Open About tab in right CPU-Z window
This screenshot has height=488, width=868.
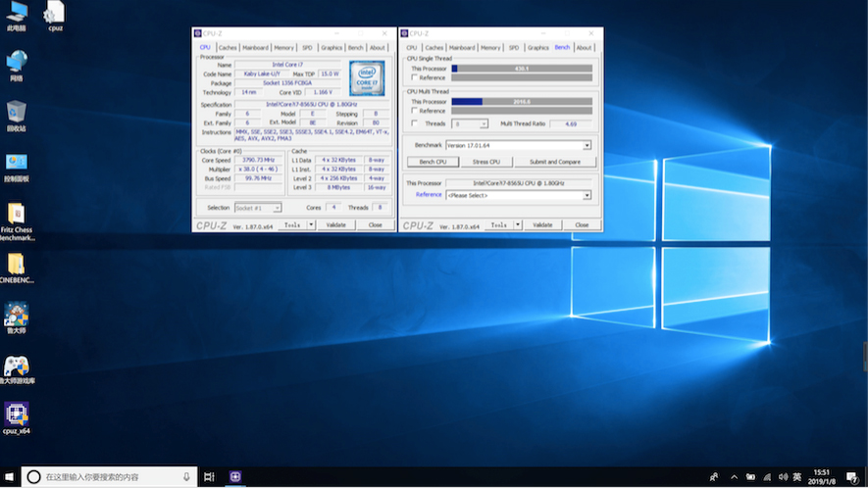pyautogui.click(x=584, y=48)
